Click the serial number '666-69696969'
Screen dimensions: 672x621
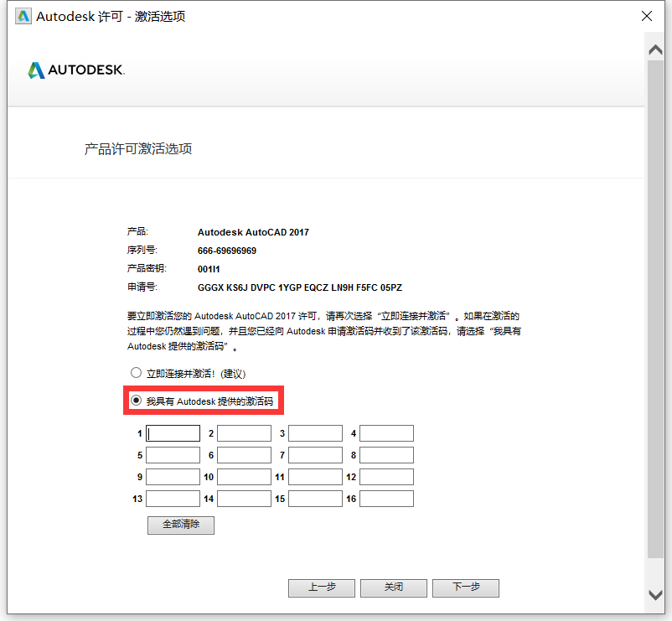[x=227, y=251]
